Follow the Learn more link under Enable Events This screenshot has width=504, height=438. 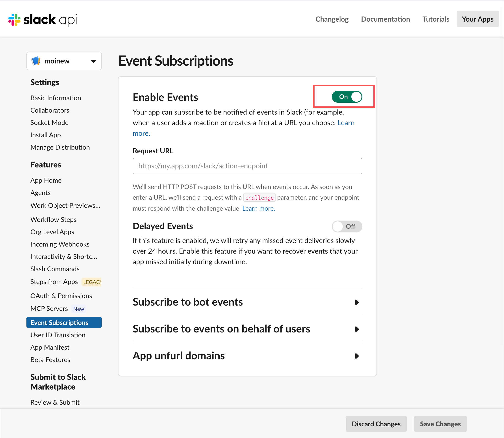tap(346, 123)
